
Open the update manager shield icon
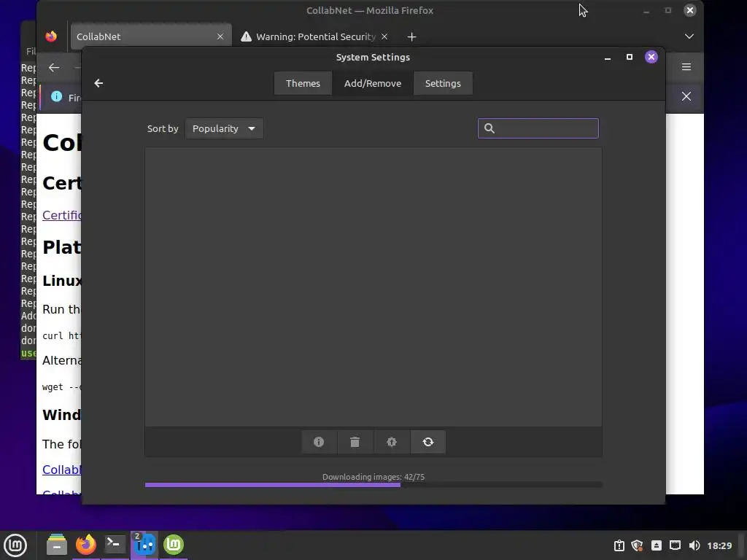(x=637, y=545)
